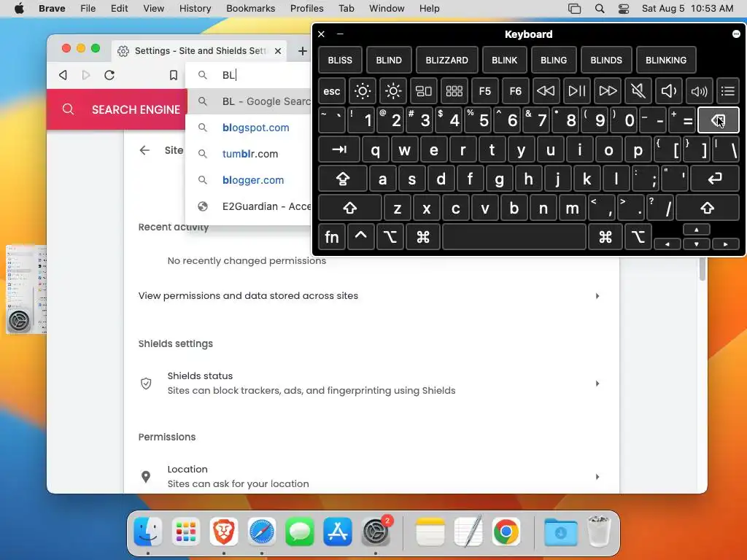Click the return key on the keyboard
The height and width of the screenshot is (560, 747).
click(715, 179)
